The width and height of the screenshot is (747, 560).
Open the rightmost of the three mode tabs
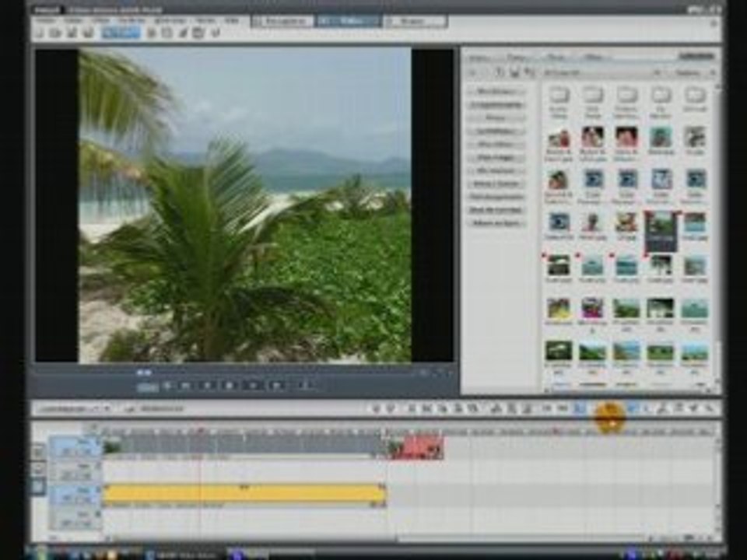[415, 22]
